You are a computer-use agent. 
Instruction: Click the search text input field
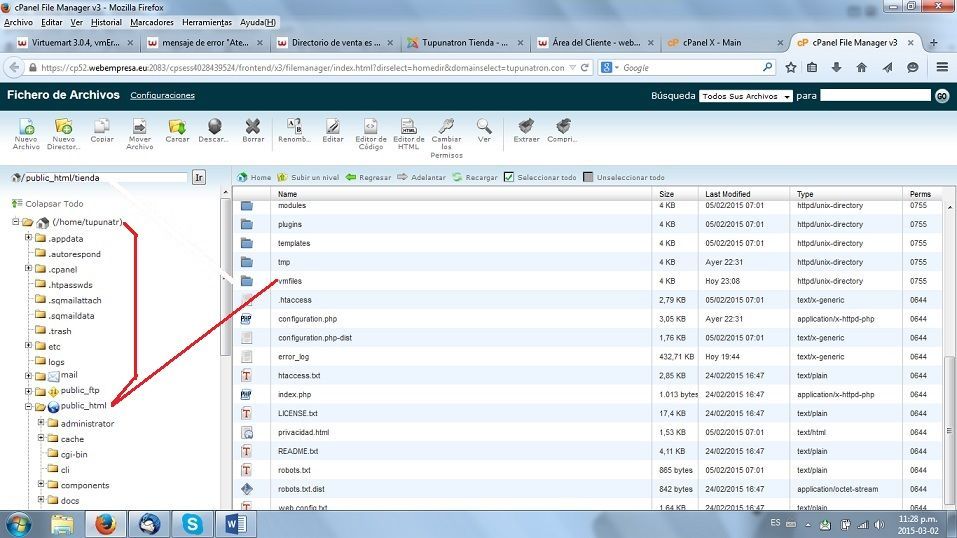(875, 95)
